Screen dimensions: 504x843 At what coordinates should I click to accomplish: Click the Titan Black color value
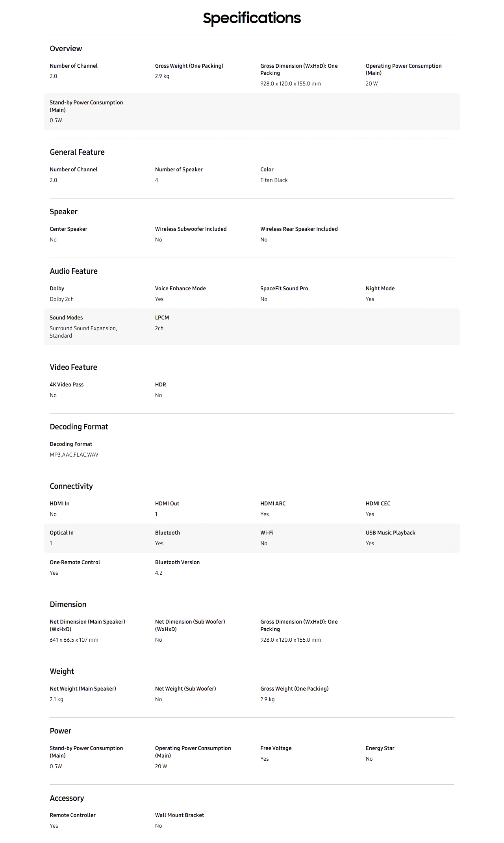point(274,180)
